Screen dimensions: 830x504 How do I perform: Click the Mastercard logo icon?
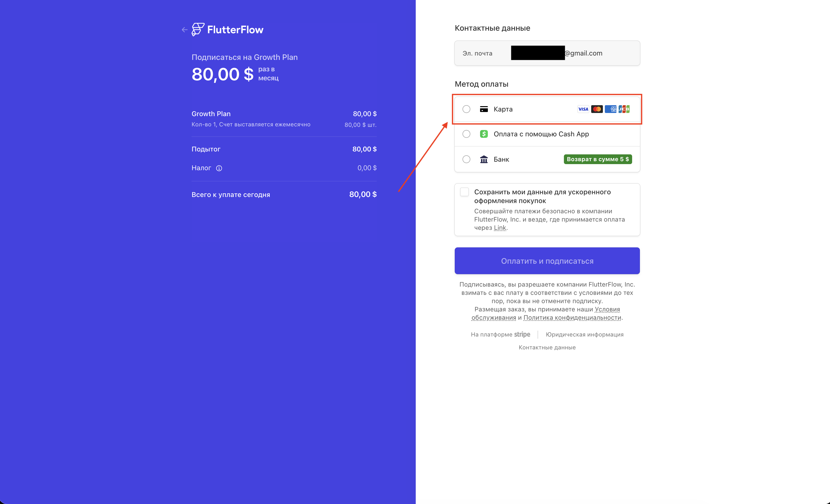coord(597,109)
